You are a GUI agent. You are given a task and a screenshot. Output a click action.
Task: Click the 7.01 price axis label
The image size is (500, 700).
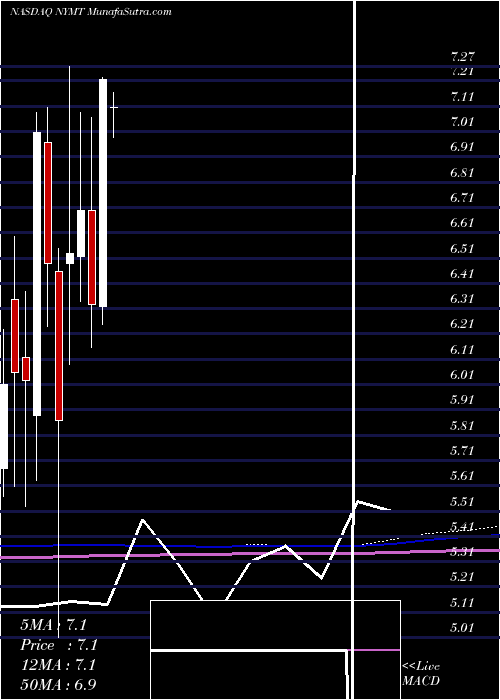(462, 121)
